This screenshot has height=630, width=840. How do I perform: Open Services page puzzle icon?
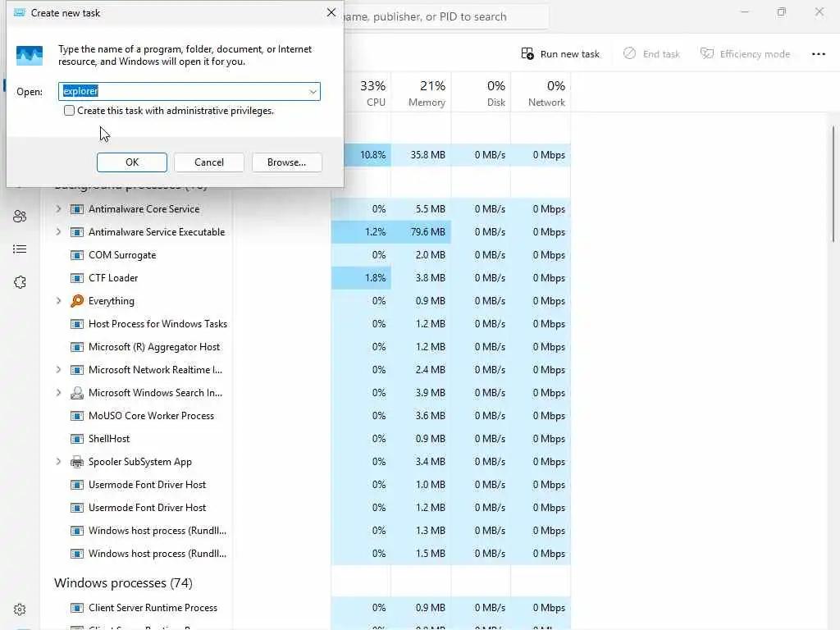coord(20,282)
